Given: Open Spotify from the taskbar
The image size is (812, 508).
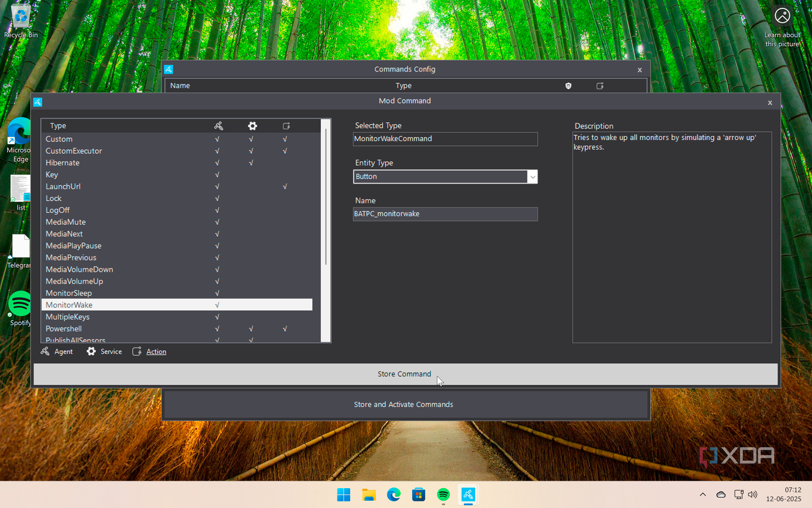Looking at the screenshot, I should point(443,495).
